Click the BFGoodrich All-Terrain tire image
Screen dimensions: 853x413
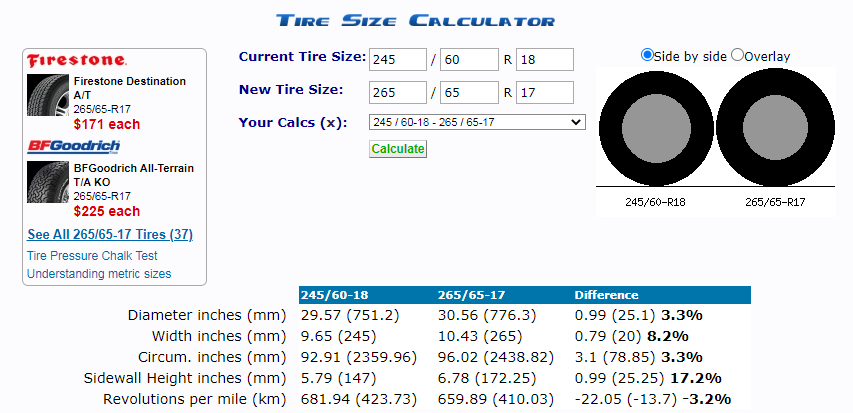[49, 185]
